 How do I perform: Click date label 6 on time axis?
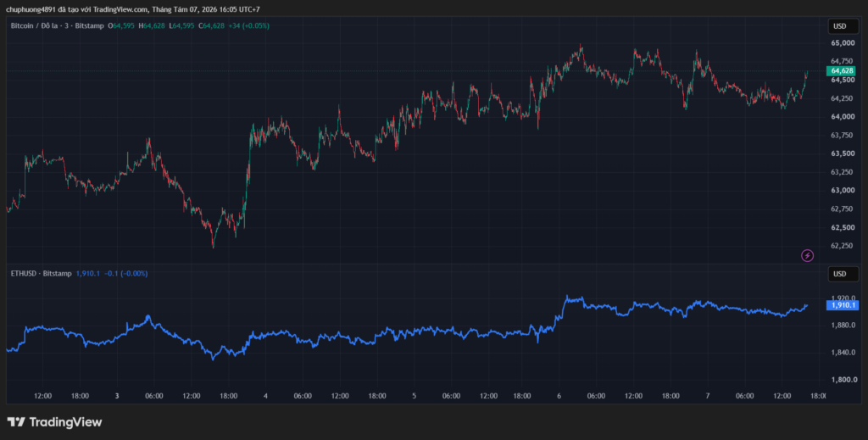pyautogui.click(x=559, y=396)
